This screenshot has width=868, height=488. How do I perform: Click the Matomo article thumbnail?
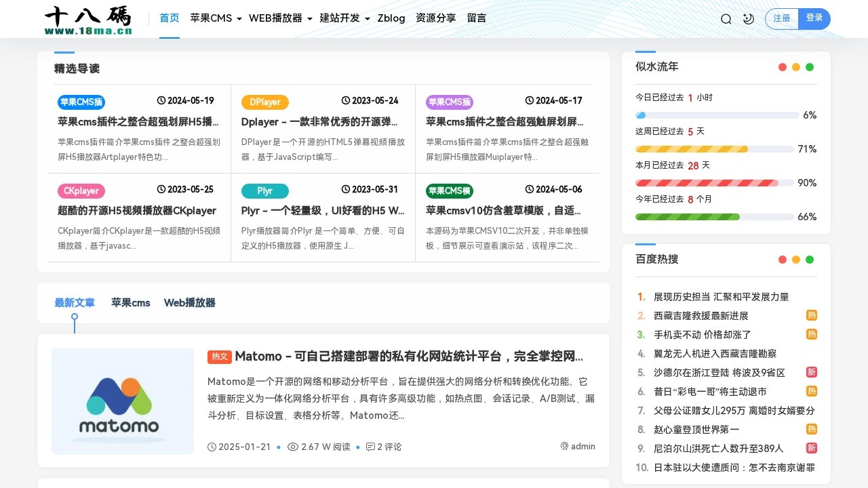(123, 401)
